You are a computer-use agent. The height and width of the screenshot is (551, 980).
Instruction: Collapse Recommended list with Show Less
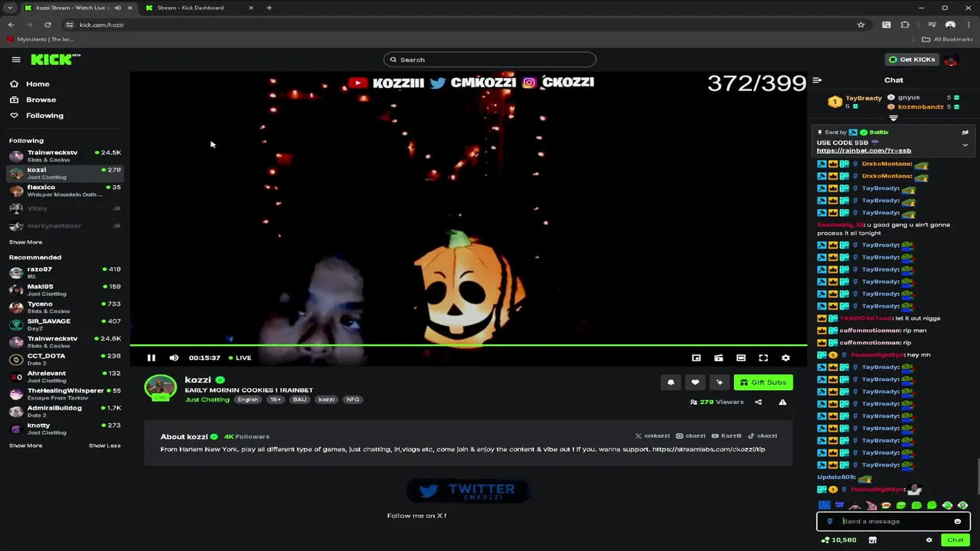point(104,445)
